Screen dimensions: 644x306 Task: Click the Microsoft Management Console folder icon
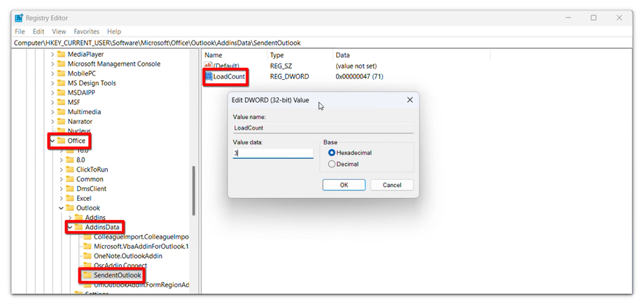click(61, 64)
